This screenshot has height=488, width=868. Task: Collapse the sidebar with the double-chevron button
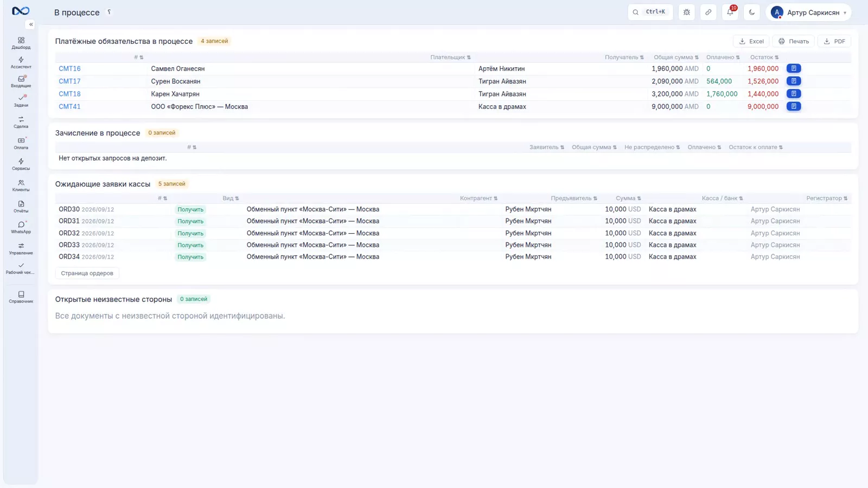tap(31, 24)
